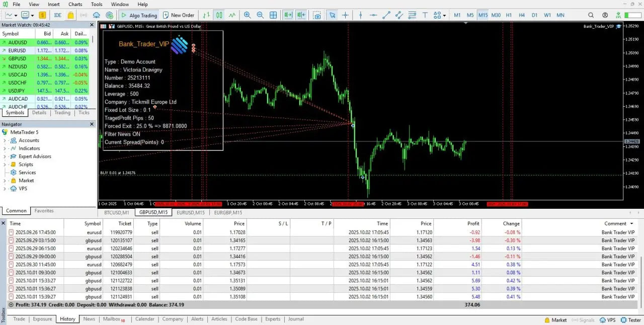Open the templates dropdown arrow
The height and width of the screenshot is (325, 644).
pos(32,15)
